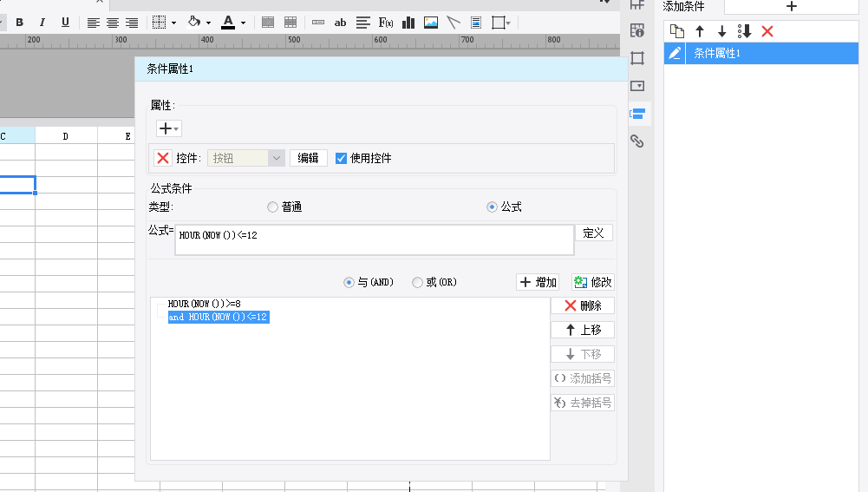Copy the selected condition in the list
Viewport: 868px width, 492px height.
click(x=677, y=31)
